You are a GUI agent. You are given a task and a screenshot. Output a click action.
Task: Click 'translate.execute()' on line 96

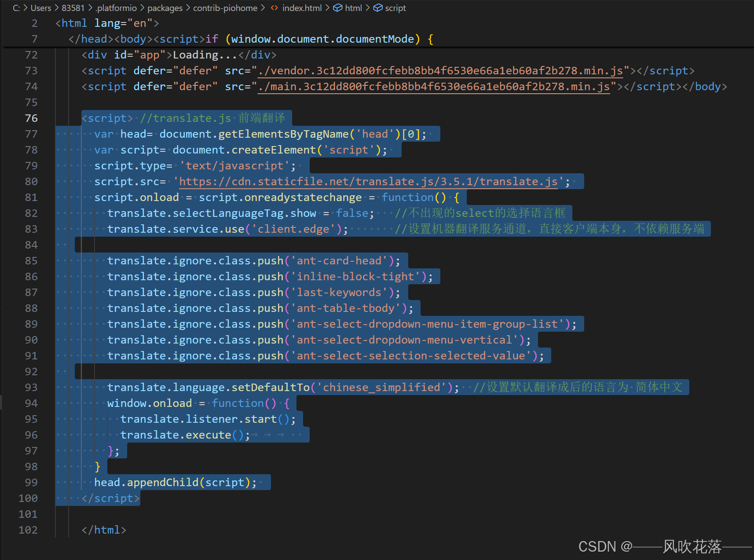[x=182, y=435]
